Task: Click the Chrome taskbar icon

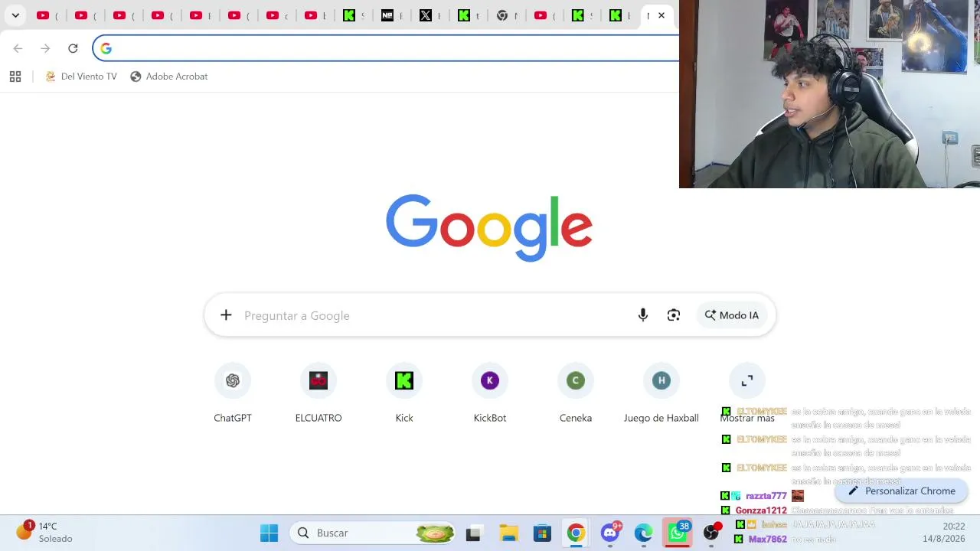Action: [576, 533]
